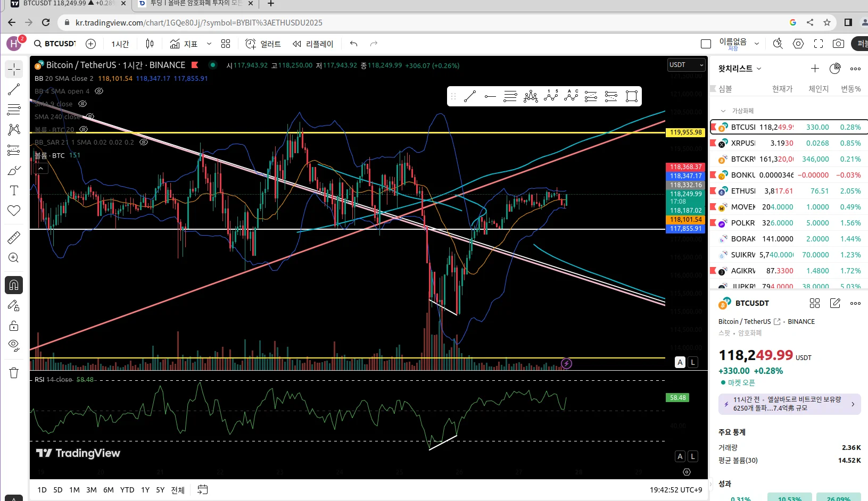Toggle hide all drawings eye icon
Image resolution: width=868 pixels, height=501 pixels.
pyautogui.click(x=14, y=346)
